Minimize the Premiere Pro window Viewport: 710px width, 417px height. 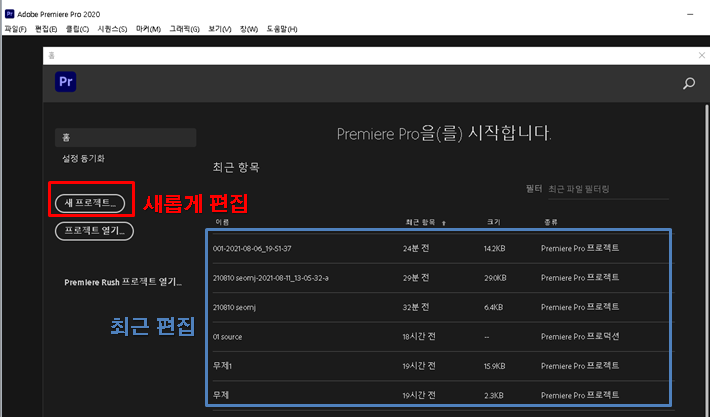coord(690,14)
